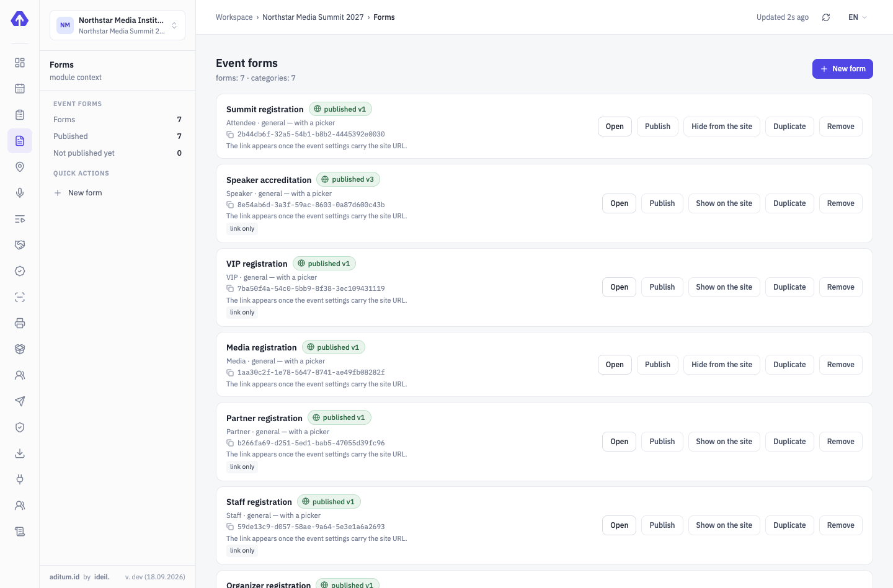Open the check badge icon in sidebar

pyautogui.click(x=20, y=271)
